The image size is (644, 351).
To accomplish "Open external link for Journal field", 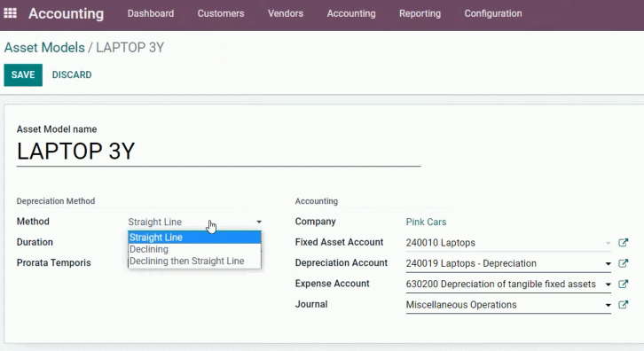I will 623,305.
